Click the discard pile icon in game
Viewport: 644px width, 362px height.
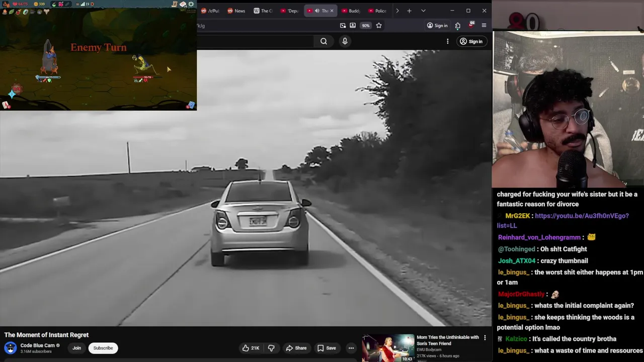[191, 105]
